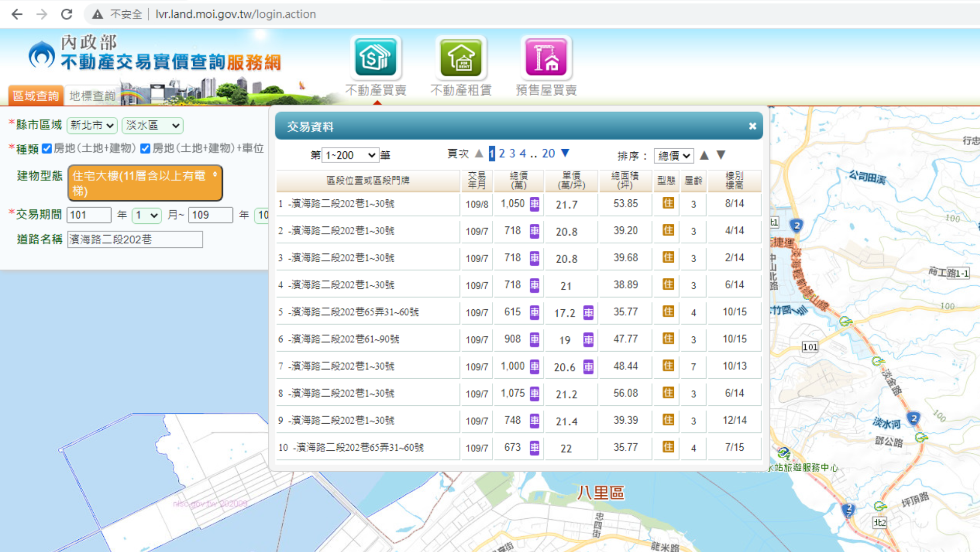Click the 單價(萬/坪) column header
This screenshot has width=980, height=552.
[571, 180]
